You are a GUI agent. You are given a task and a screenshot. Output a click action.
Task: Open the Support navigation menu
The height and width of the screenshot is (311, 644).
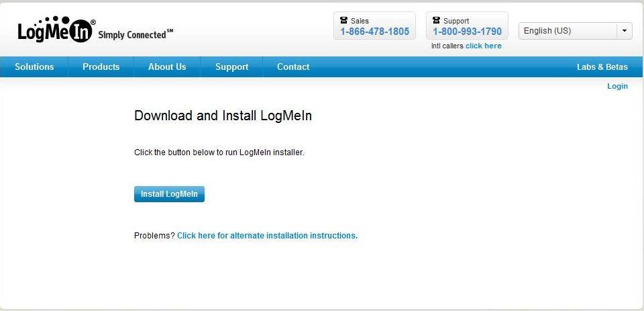click(231, 67)
